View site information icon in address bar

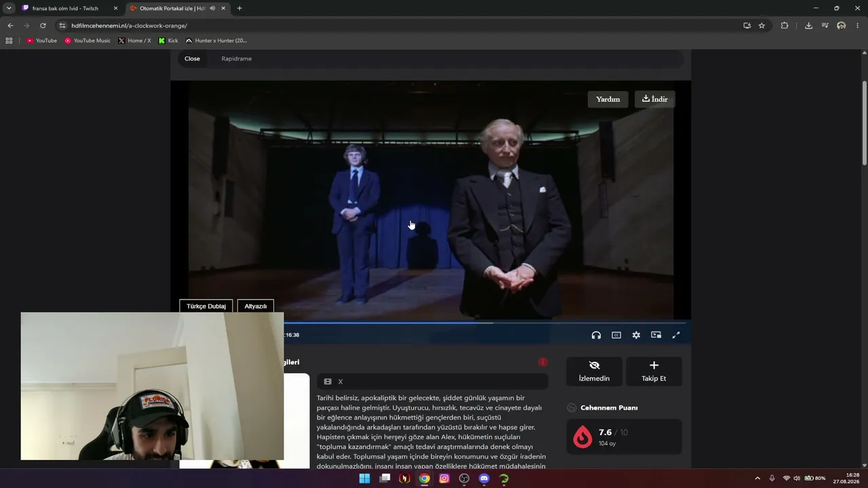point(62,26)
